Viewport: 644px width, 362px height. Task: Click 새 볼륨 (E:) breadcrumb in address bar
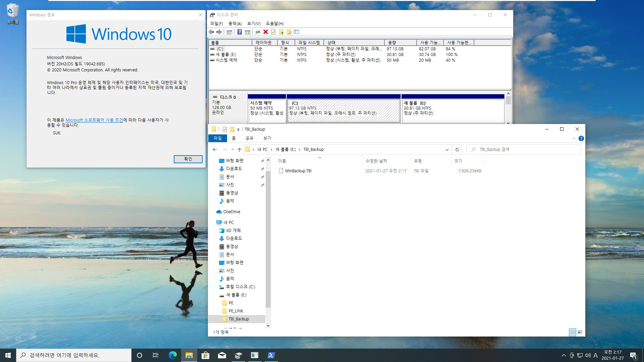(285, 149)
